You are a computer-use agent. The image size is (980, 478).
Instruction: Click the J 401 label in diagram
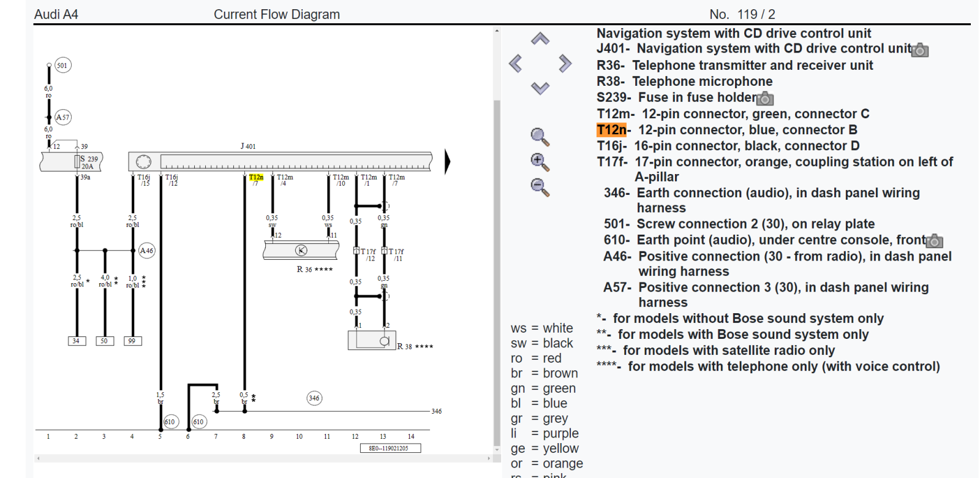(x=248, y=146)
